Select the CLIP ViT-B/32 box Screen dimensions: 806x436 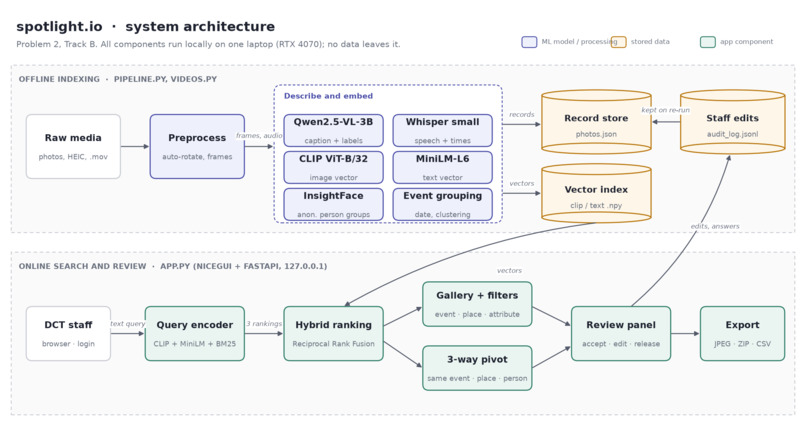point(333,168)
